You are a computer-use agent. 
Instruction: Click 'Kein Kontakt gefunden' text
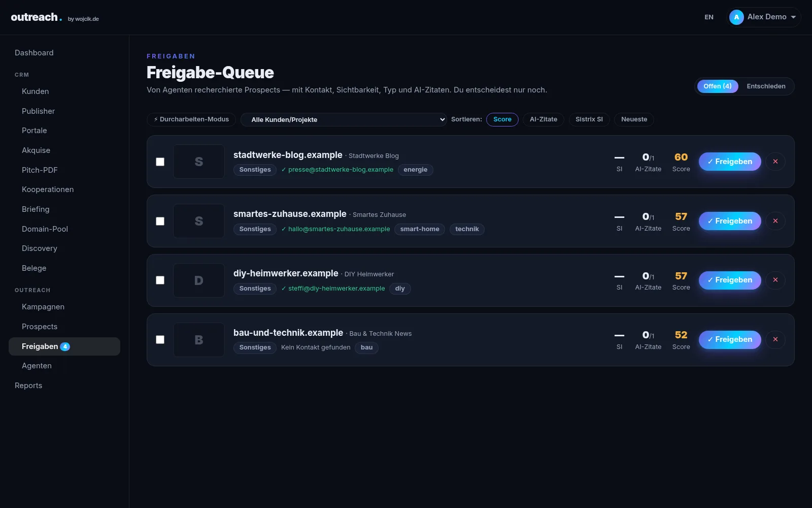point(316,347)
